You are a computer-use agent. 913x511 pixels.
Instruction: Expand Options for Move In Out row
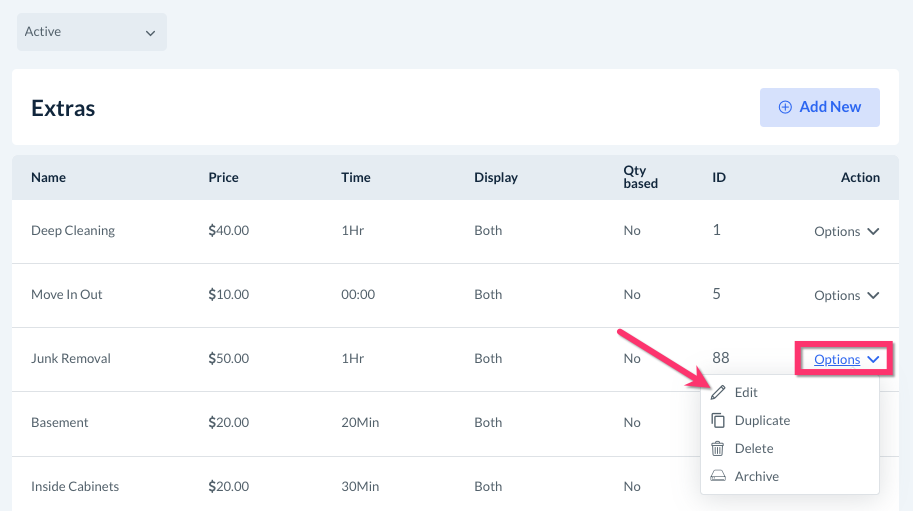[846, 295]
